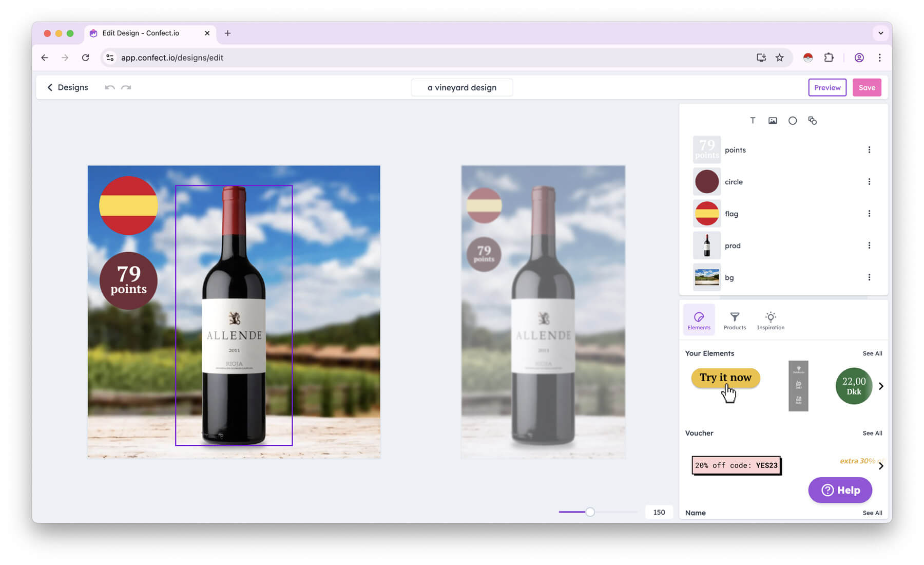Redo the last undone change
This screenshot has width=924, height=565.
click(x=126, y=87)
